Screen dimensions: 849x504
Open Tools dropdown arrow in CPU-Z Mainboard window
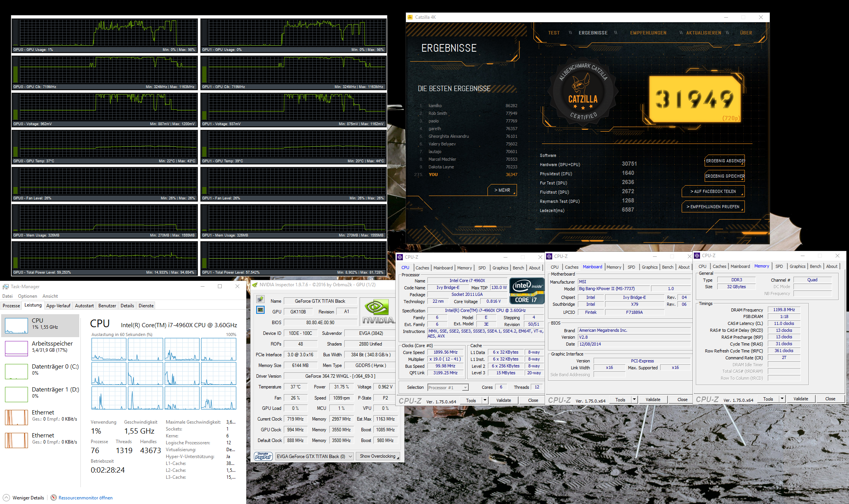[x=634, y=400]
